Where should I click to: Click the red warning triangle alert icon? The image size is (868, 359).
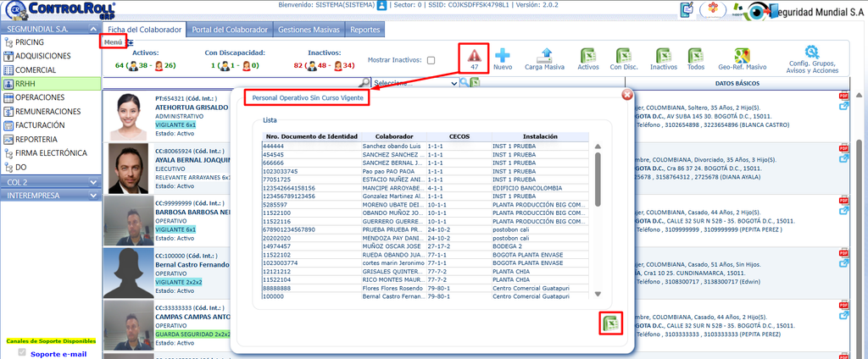475,55
